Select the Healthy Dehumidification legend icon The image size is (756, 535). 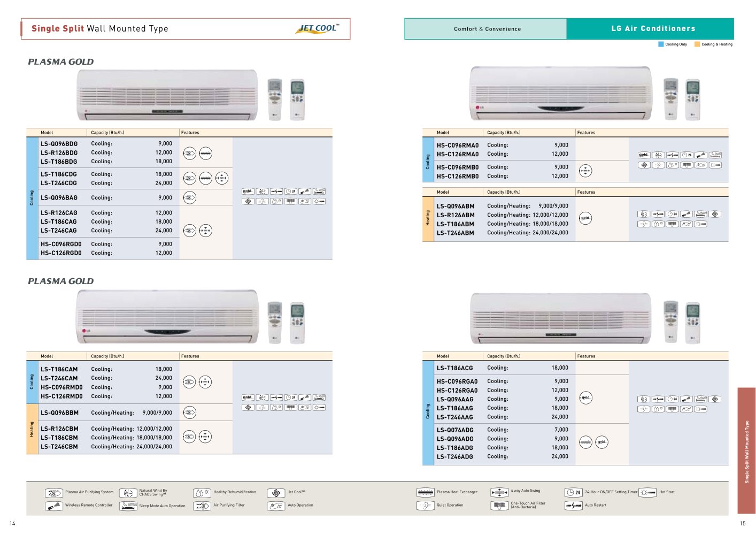tap(202, 493)
